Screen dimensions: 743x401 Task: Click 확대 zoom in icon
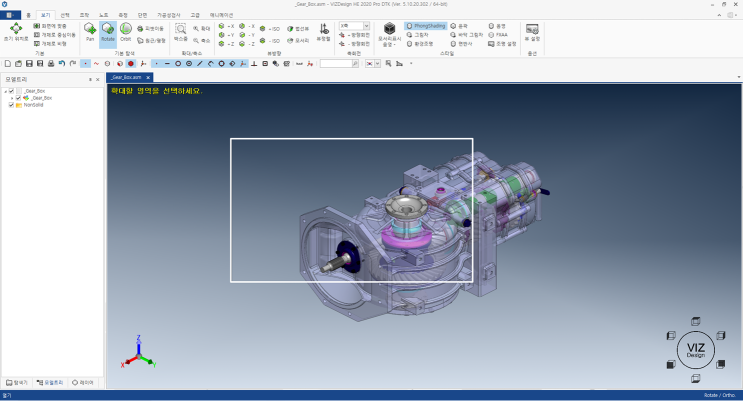[201, 29]
